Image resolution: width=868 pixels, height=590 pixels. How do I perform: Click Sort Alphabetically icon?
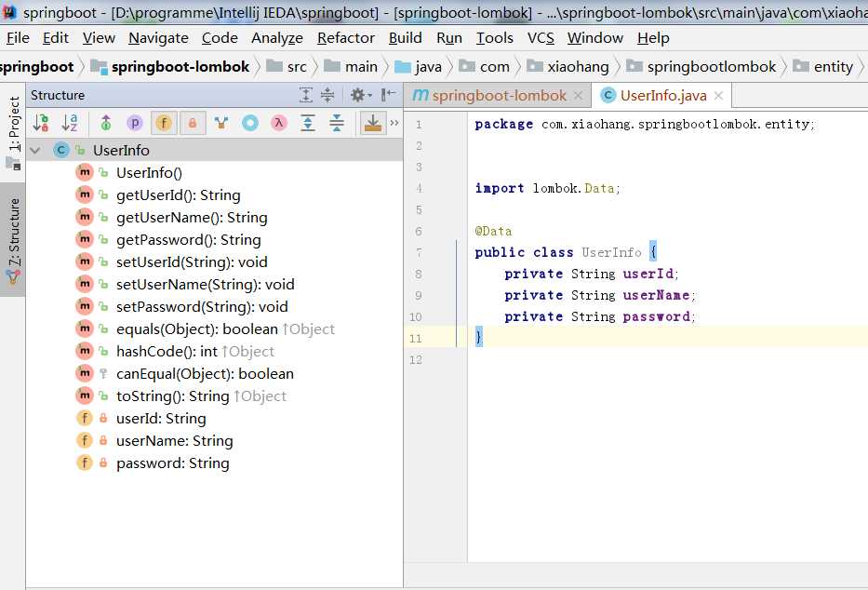tap(70, 123)
